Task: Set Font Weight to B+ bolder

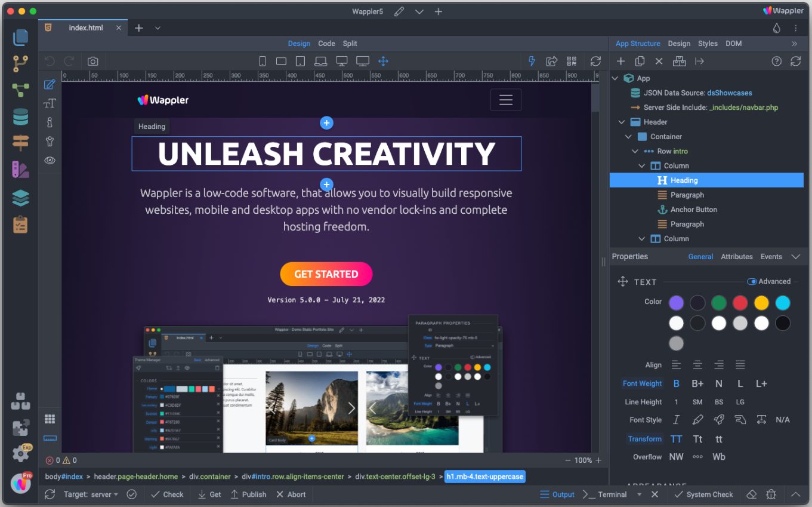Action: 697,383
